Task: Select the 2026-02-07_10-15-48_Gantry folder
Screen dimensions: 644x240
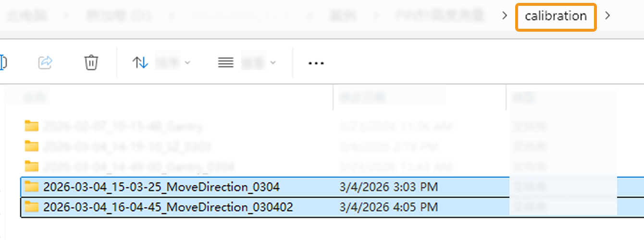Action: pos(123,126)
